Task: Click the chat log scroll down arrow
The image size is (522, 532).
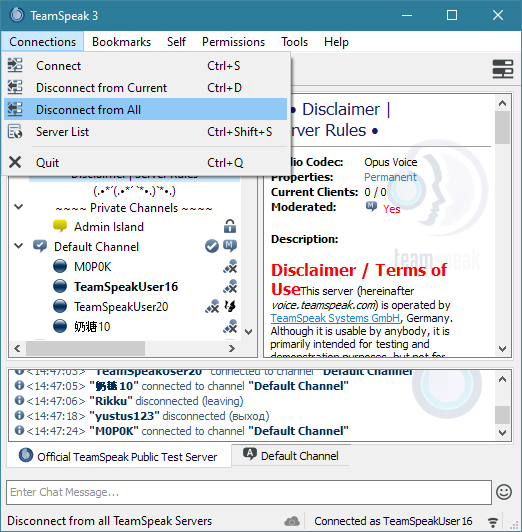Action: coord(502,433)
